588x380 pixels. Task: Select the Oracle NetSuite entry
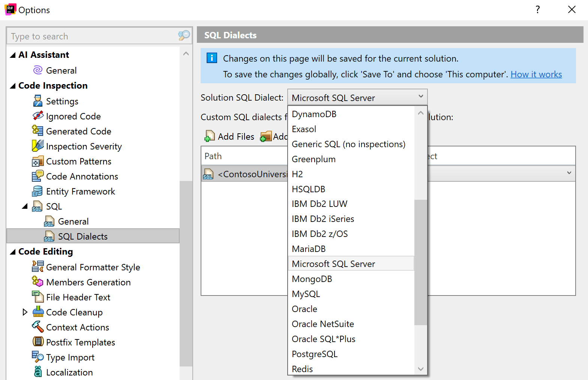(351, 324)
